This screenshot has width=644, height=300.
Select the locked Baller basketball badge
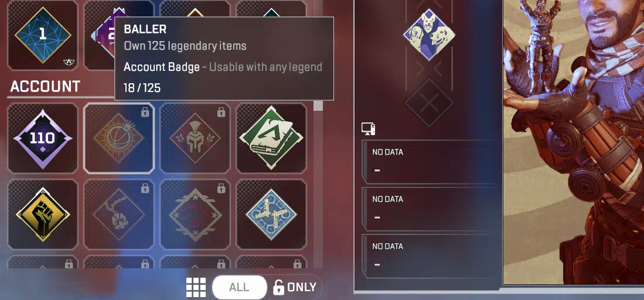coord(119,138)
